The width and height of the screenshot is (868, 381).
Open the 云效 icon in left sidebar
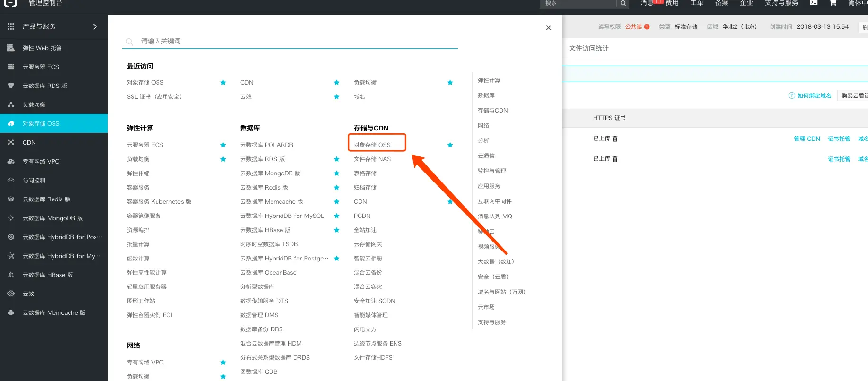click(x=11, y=294)
